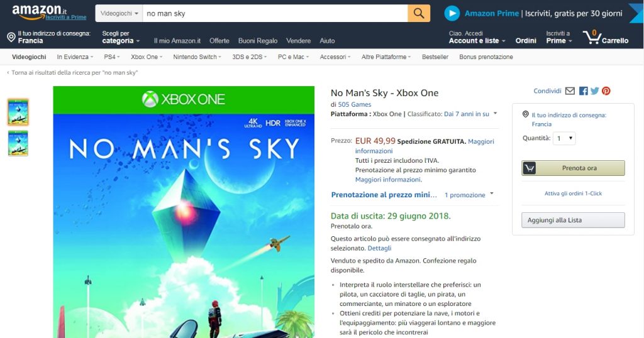The height and width of the screenshot is (338, 644).
Task: Click the orange search magnifier button
Action: 418,13
